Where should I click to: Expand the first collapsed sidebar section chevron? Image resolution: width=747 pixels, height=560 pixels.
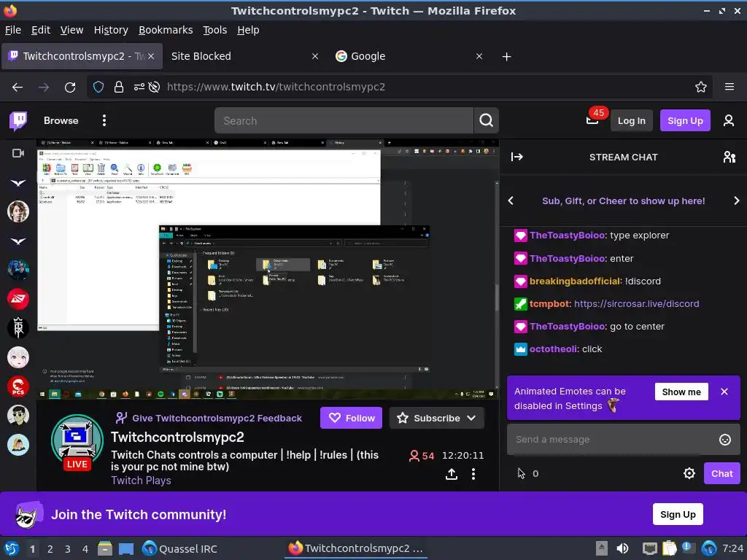coord(18,183)
